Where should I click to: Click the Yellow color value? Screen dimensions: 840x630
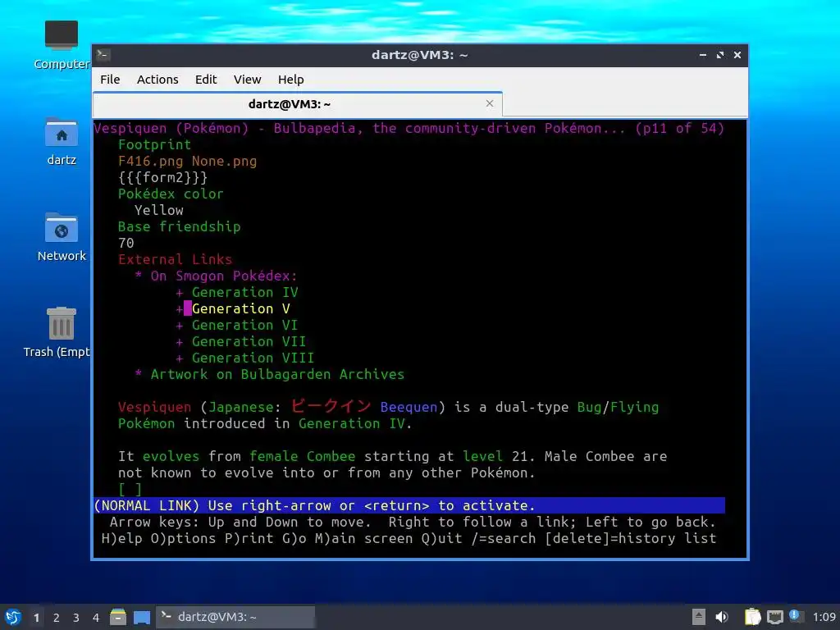click(158, 211)
